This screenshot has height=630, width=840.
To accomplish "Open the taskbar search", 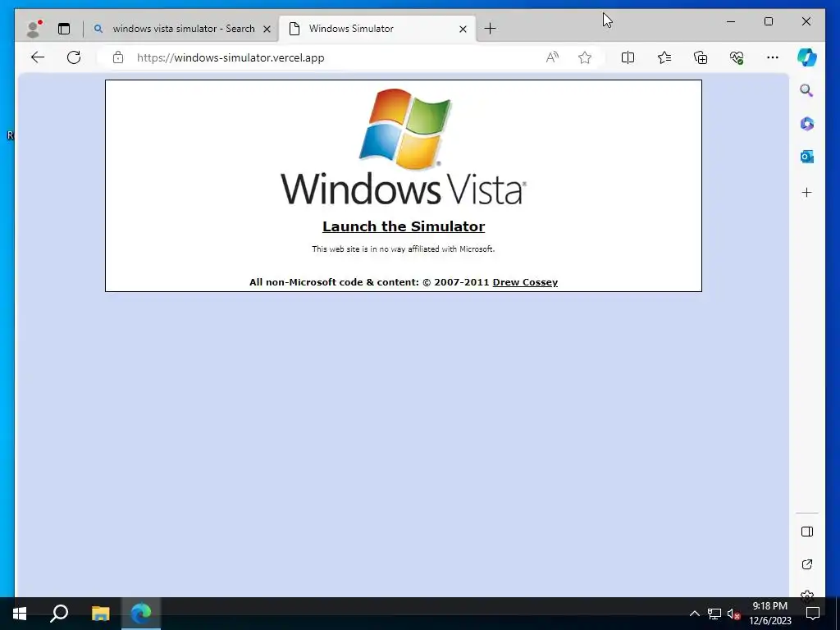I will (x=59, y=614).
